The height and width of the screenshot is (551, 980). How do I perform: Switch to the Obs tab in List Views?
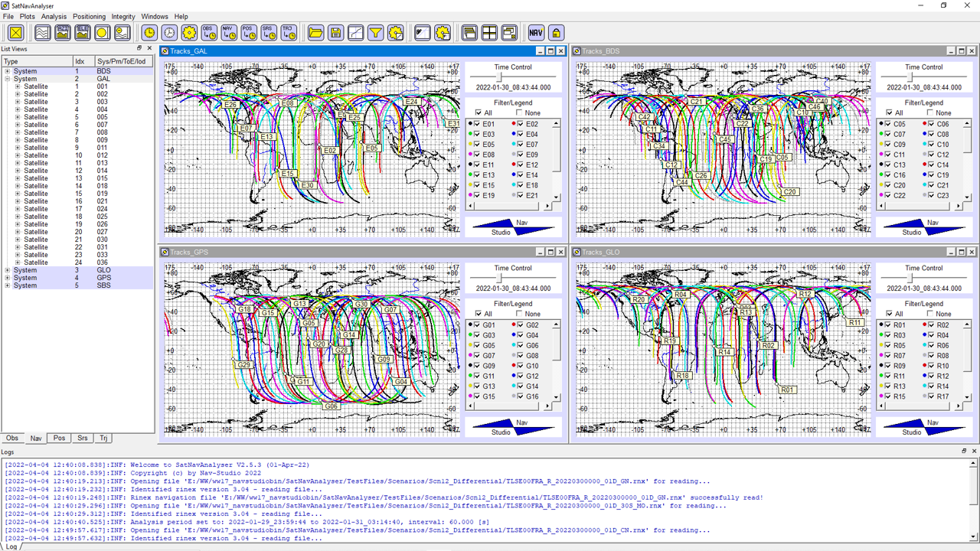[12, 439]
